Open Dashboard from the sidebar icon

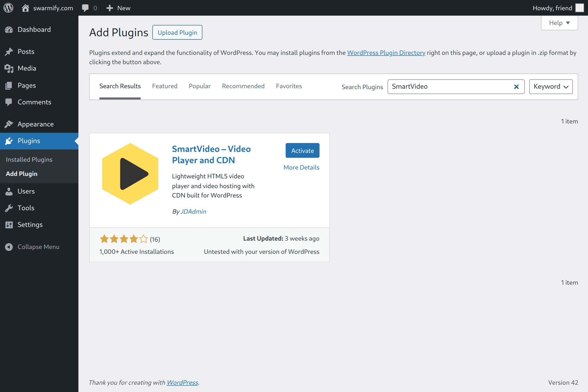[x=9, y=29]
